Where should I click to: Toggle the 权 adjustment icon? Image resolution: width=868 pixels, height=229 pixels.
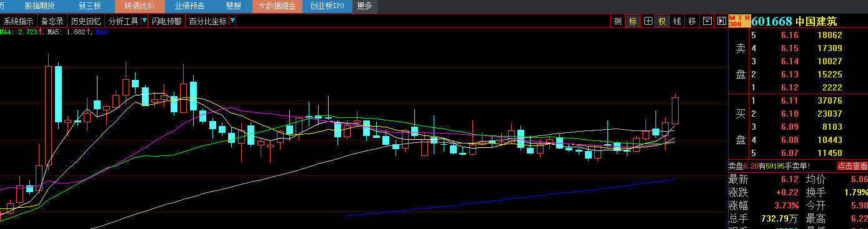coord(662,21)
